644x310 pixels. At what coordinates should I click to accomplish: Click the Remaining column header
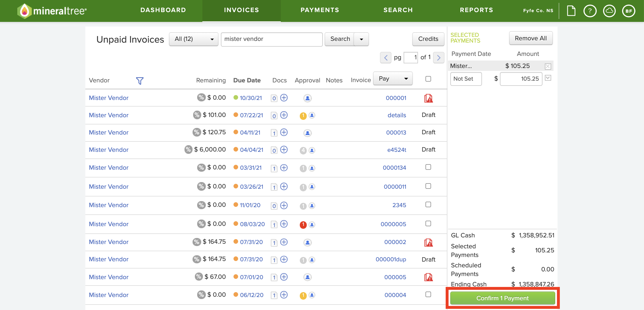pos(211,80)
